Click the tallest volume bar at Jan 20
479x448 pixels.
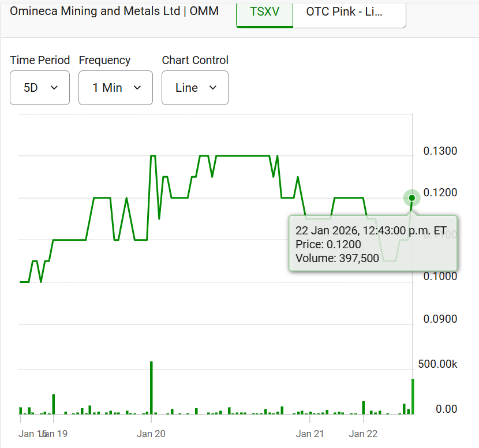click(x=151, y=388)
